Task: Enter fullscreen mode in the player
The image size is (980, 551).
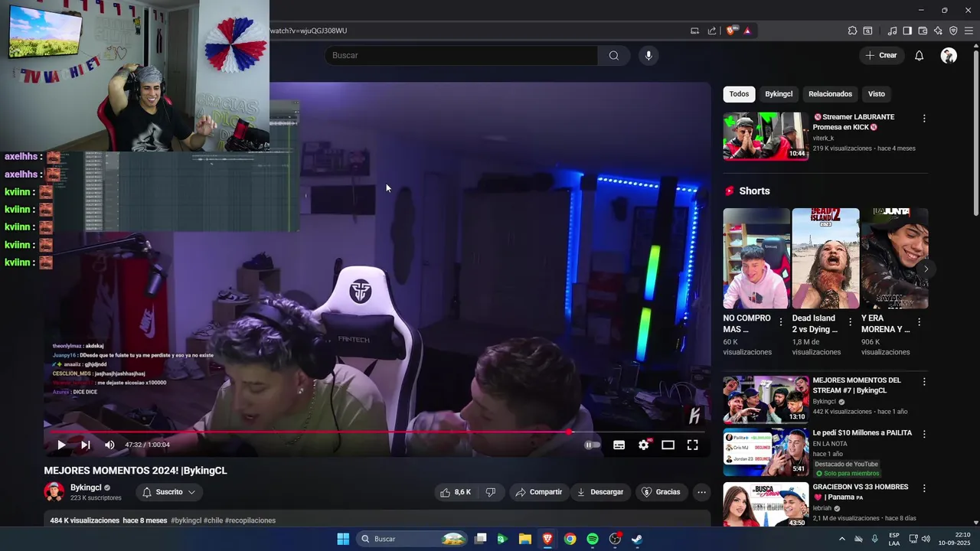Action: 692,445
